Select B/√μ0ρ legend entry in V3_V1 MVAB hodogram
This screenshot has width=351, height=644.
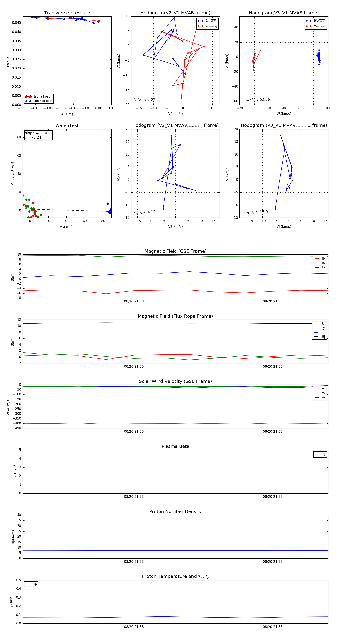tap(316, 21)
